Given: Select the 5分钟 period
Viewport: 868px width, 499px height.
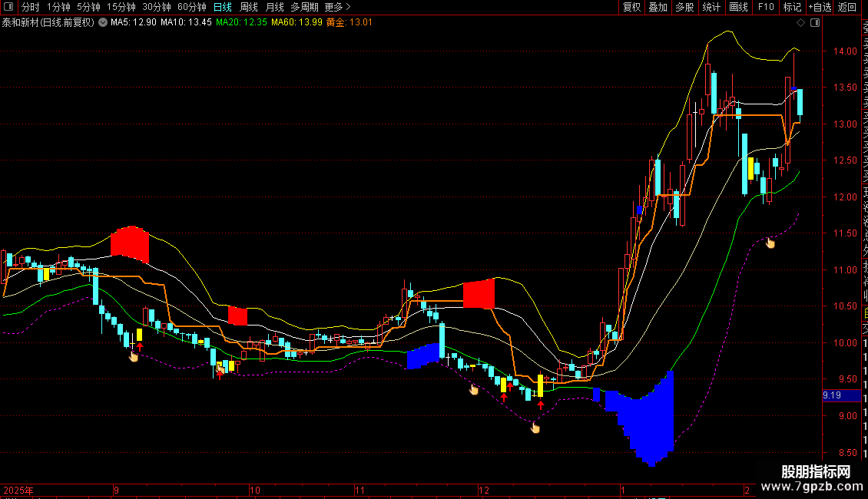Looking at the screenshot, I should (x=88, y=7).
